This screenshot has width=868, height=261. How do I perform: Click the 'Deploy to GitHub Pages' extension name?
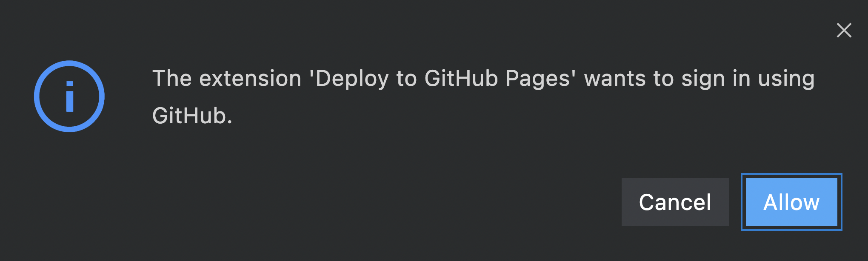coord(443,79)
